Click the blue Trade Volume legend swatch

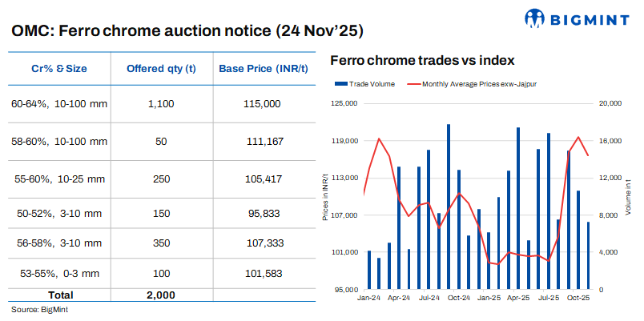(342, 83)
